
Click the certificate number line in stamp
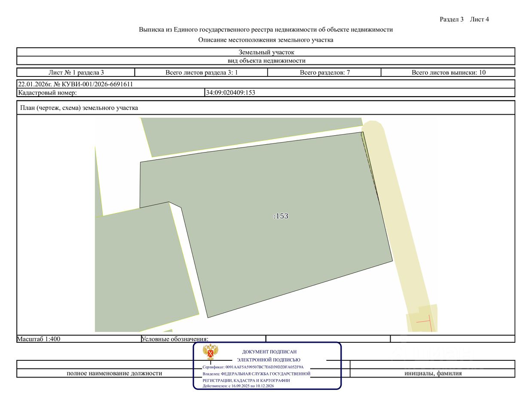click(x=253, y=367)
